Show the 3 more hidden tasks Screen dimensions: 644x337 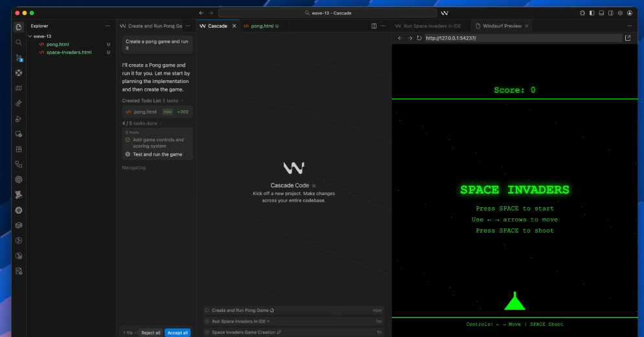(132, 133)
